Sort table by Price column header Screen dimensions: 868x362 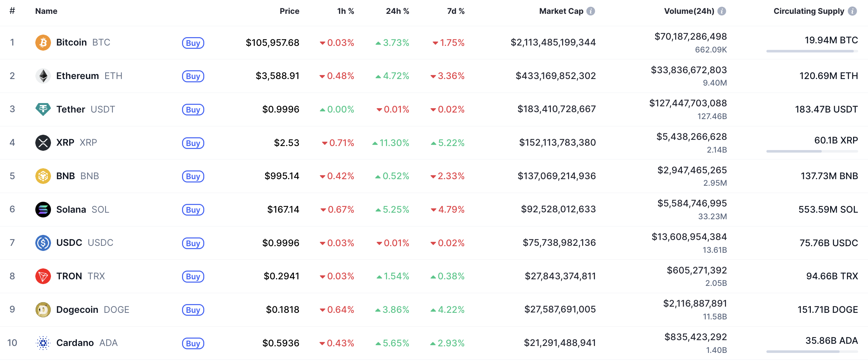289,11
